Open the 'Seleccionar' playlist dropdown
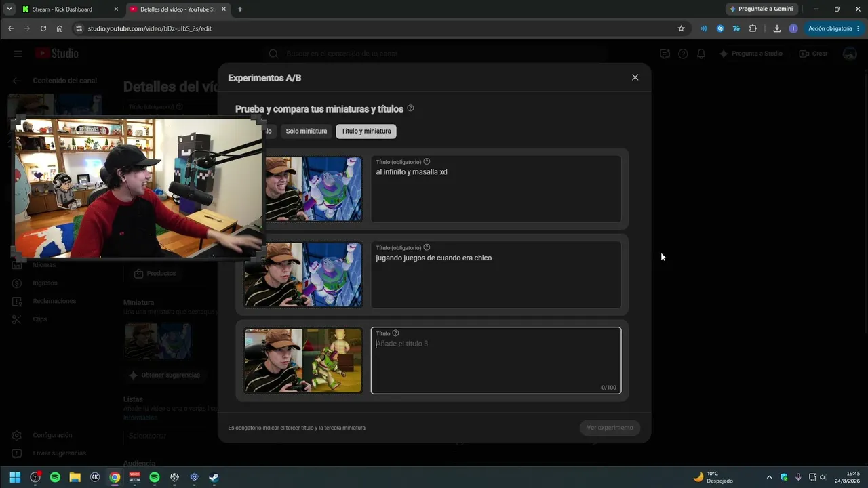868x488 pixels. (x=171, y=436)
